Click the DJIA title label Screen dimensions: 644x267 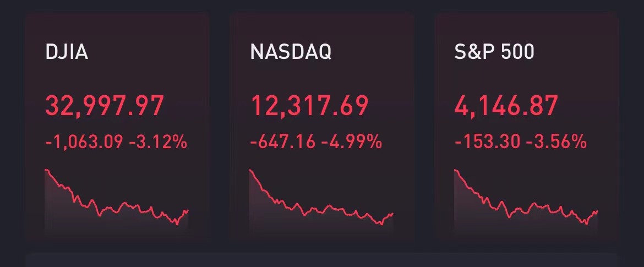tap(67, 52)
